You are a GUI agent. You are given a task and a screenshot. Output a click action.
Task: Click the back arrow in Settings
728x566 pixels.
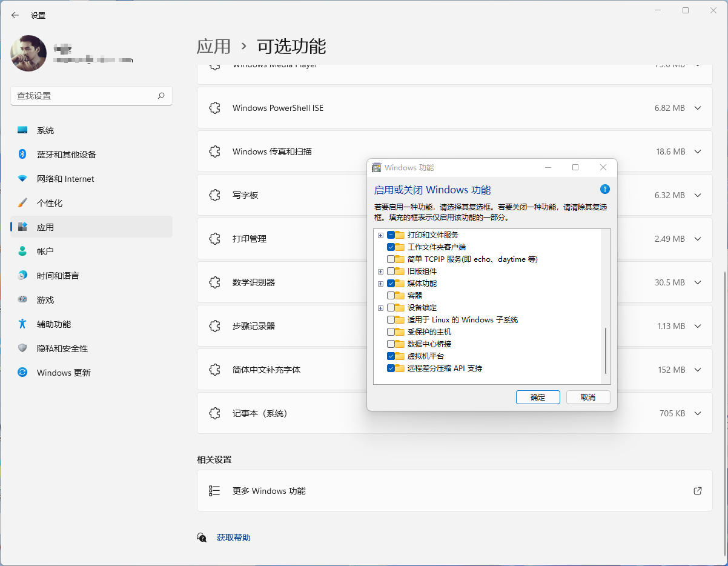point(15,15)
